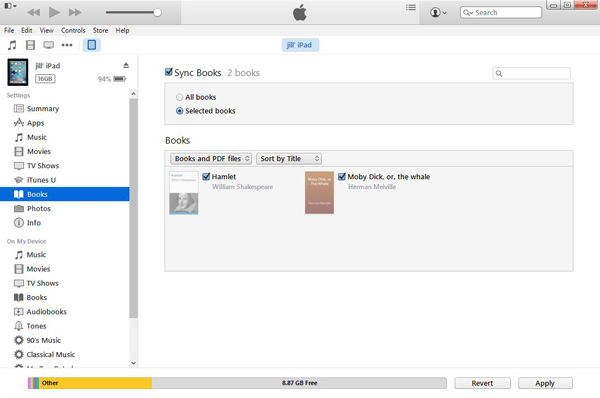
Task: Open the Store menu
Action: (x=100, y=30)
